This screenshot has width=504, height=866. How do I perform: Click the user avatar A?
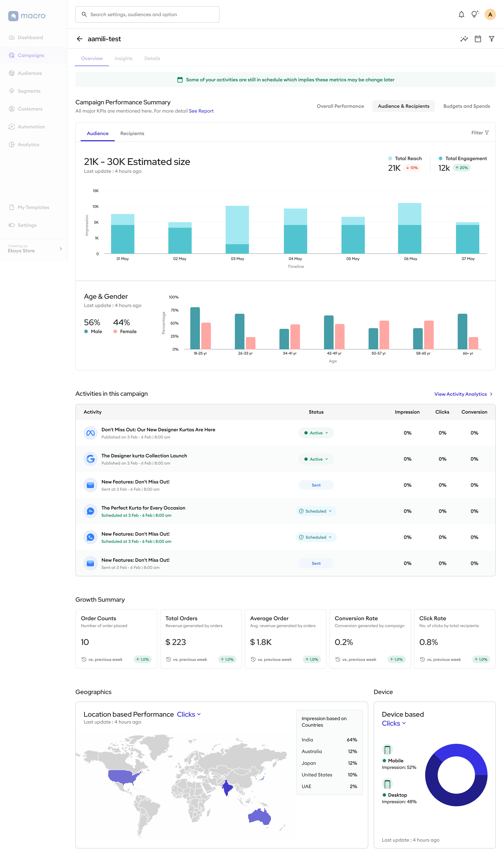(490, 14)
